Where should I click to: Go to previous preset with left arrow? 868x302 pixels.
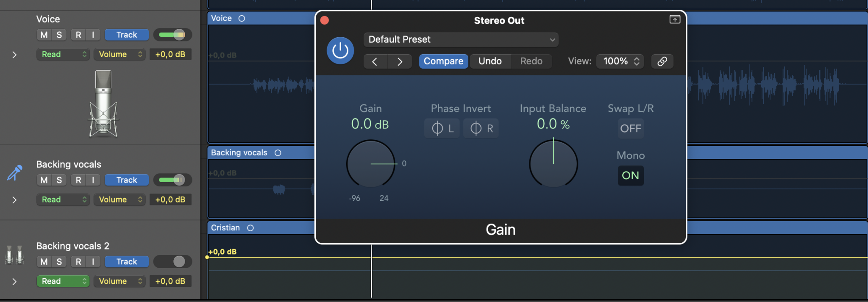[375, 61]
